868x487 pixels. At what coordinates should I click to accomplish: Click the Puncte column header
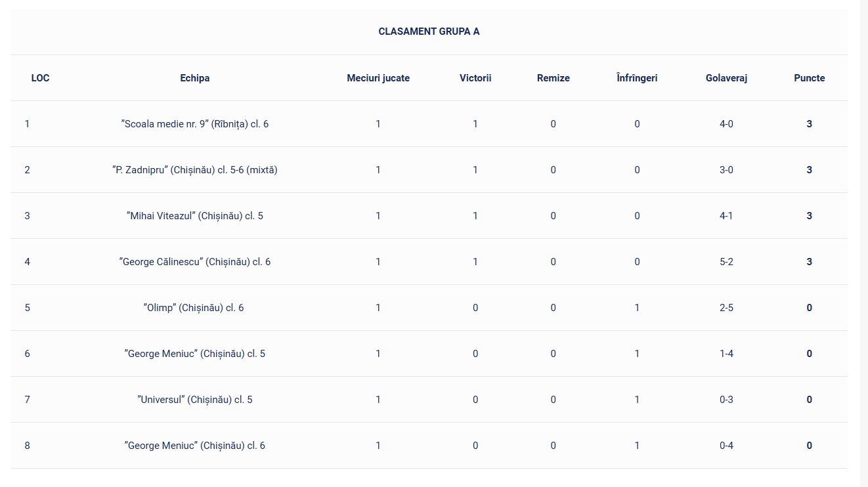click(x=809, y=78)
